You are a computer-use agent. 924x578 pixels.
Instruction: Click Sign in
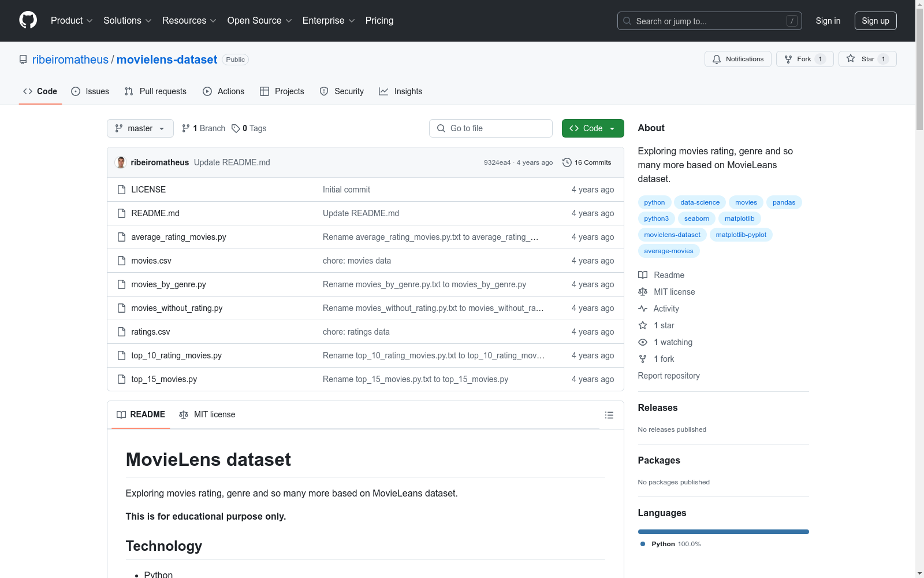pyautogui.click(x=828, y=21)
